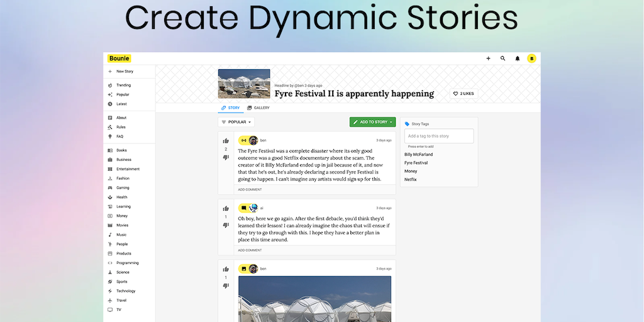Open notifications bell icon
The height and width of the screenshot is (322, 644).
coord(518,58)
